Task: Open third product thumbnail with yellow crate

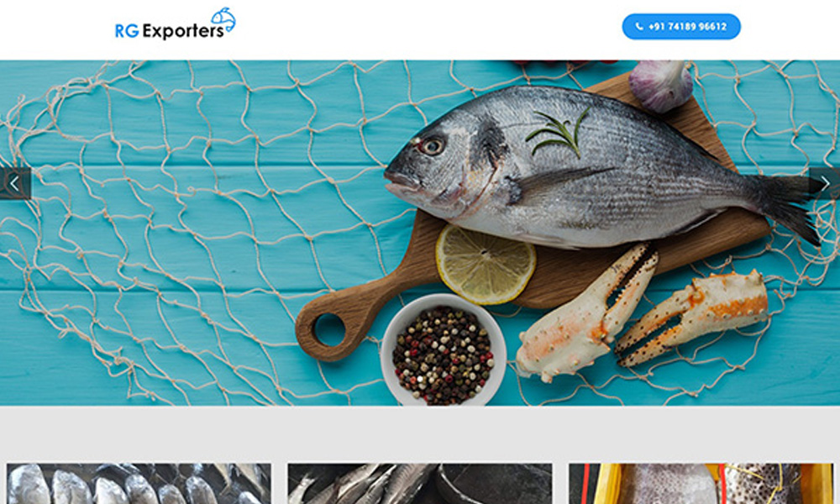Action: click(701, 484)
